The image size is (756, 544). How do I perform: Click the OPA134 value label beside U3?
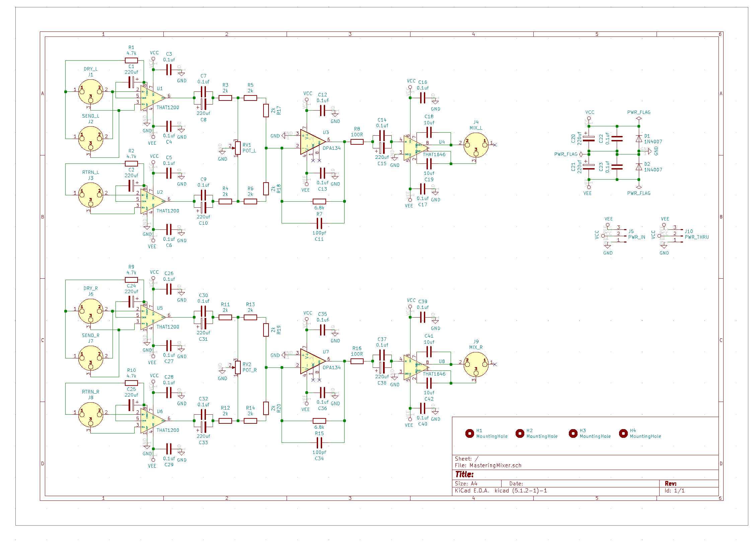click(x=331, y=148)
